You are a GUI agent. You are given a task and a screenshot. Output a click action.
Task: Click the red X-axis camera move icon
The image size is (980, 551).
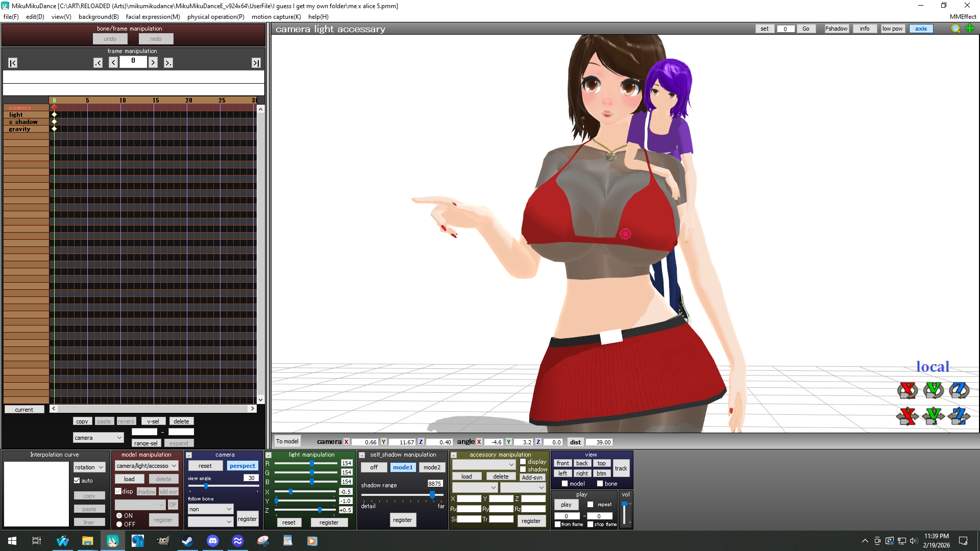coord(907,416)
